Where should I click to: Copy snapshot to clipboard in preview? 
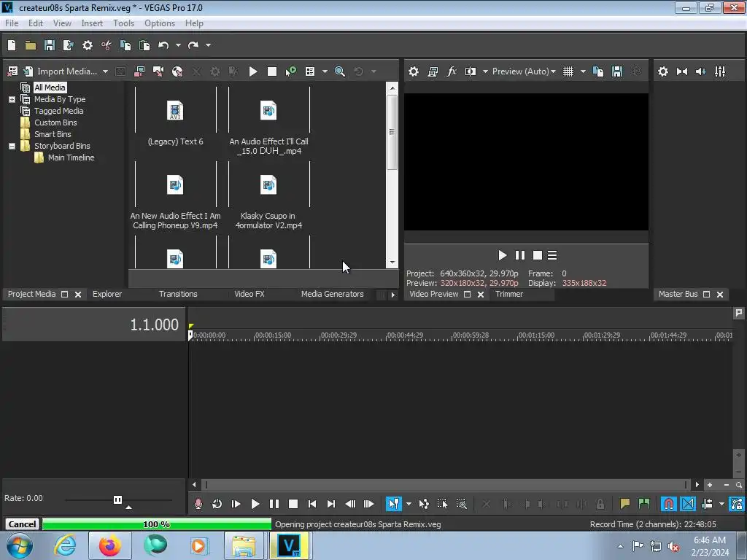point(598,71)
